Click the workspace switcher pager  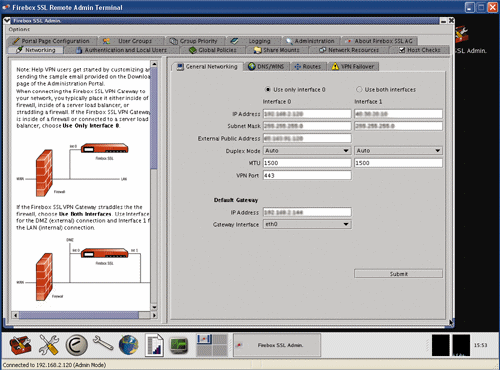point(212,345)
